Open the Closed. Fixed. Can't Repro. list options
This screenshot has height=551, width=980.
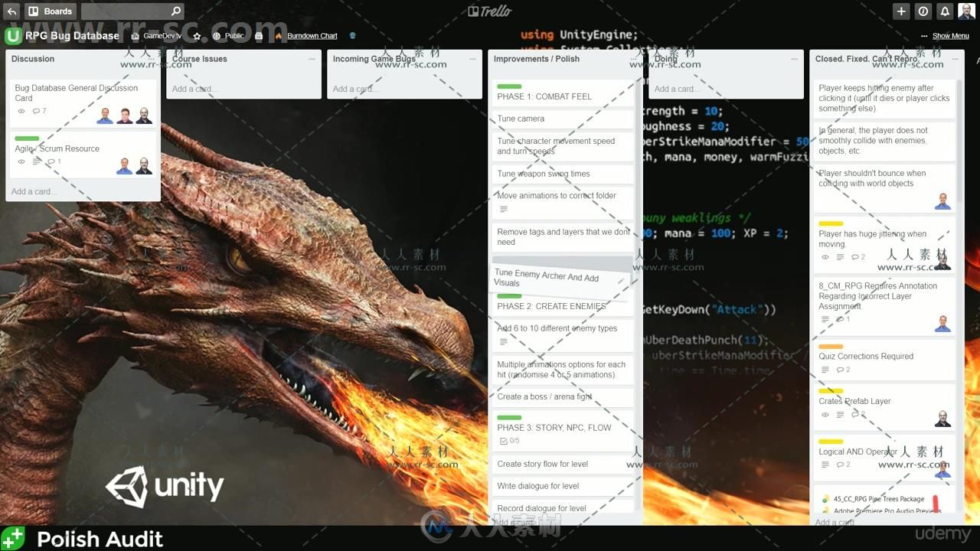click(x=955, y=59)
